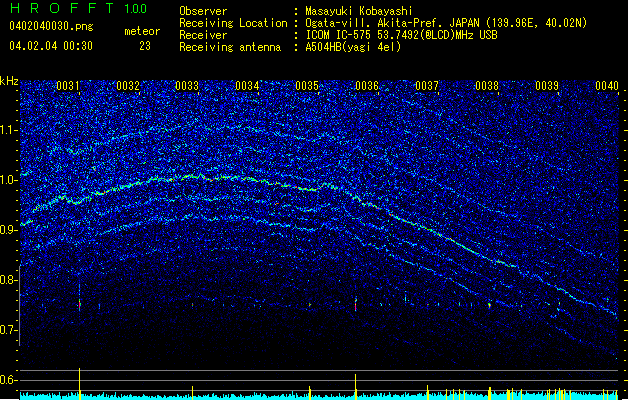Click the Observer label
Screen dimensions: 629x400
pyautogui.click(x=203, y=11)
